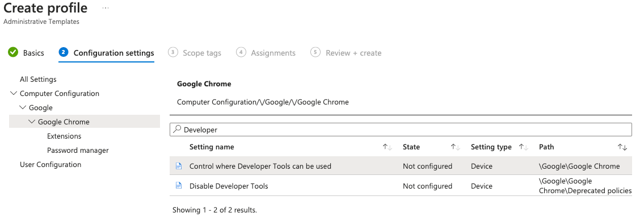Screen dimensions: 644x221
Task: Click Not configured for Disable Developer Tools
Action: coord(428,186)
